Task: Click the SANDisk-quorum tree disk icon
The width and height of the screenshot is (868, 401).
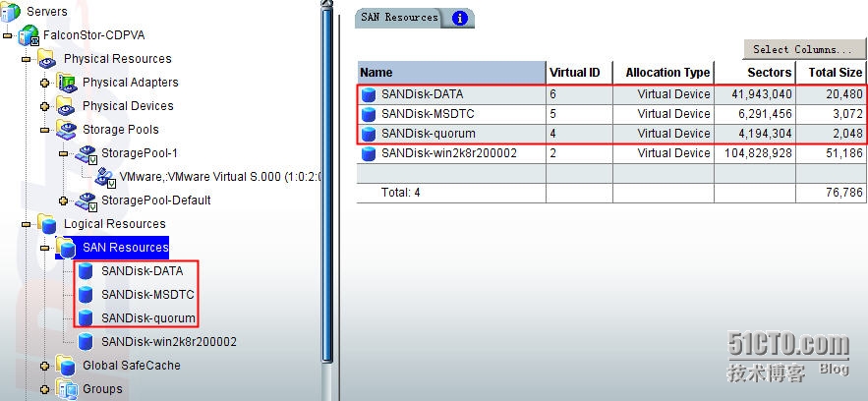Action: pos(86,318)
